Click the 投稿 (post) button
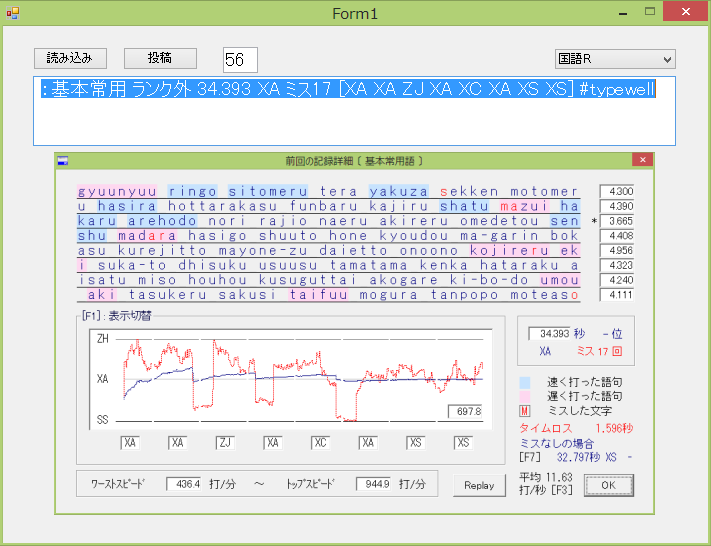711x546 pixels. pos(160,58)
